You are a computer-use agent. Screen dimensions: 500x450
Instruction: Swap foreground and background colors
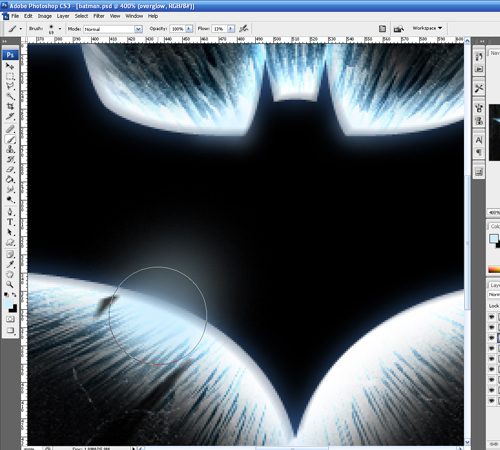coord(14,295)
